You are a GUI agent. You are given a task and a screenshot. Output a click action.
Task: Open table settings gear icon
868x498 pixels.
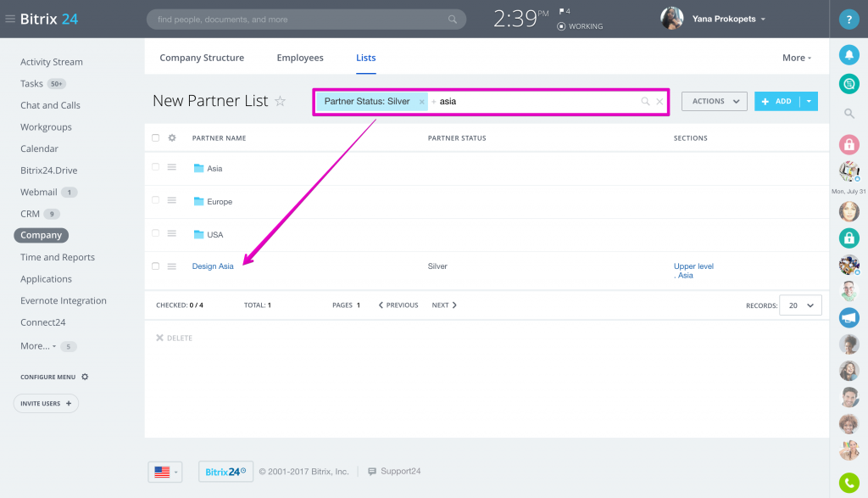pos(172,138)
